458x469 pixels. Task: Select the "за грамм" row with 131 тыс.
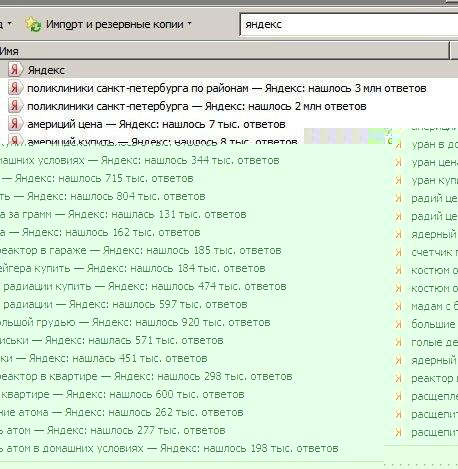pyautogui.click(x=123, y=214)
